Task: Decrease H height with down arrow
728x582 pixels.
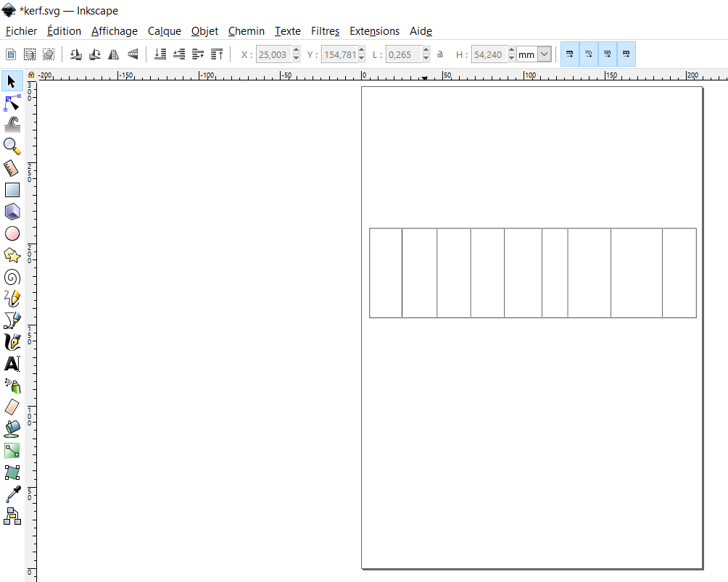Action: point(511,59)
